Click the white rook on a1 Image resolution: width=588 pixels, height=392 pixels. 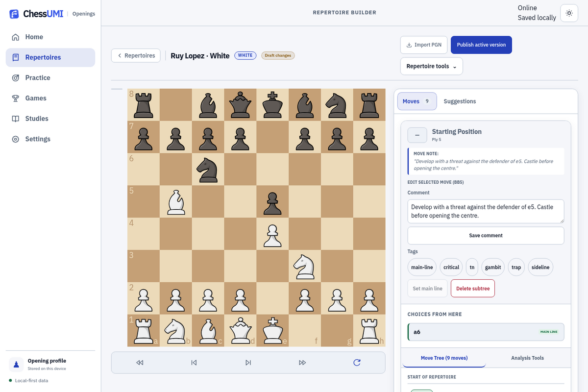click(144, 330)
